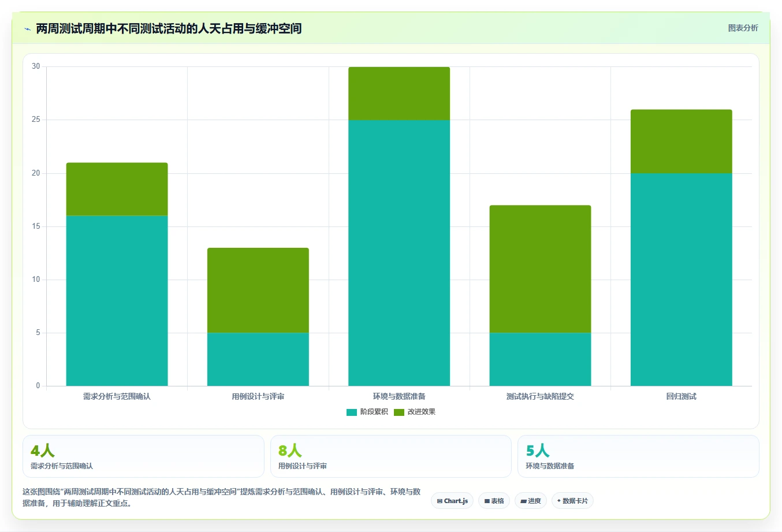
Task: Click green bar segment for 环境与数据准备
Action: (x=399, y=94)
